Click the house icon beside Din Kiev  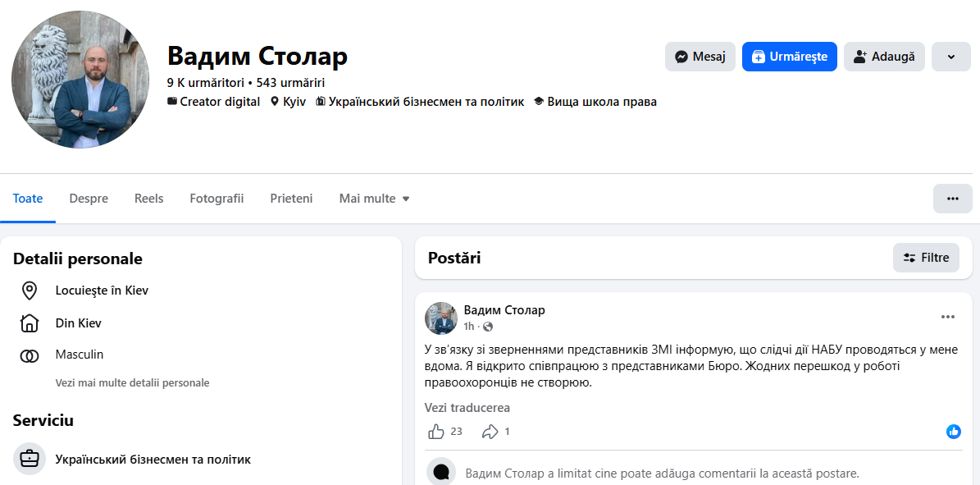coord(29,323)
